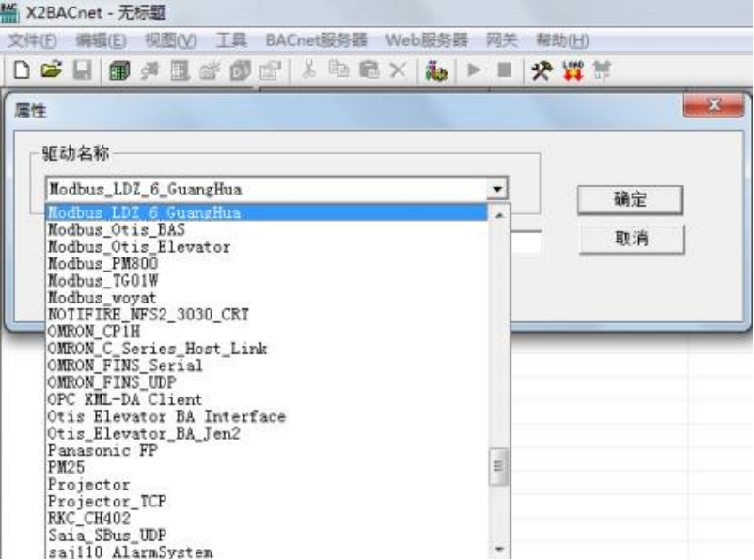Select PM25 driver
Screen dimensions: 754x560
(x=266, y=467)
